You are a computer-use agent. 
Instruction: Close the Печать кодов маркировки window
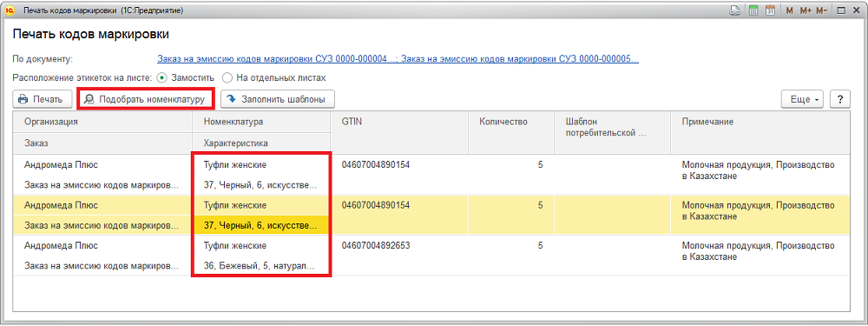857,10
